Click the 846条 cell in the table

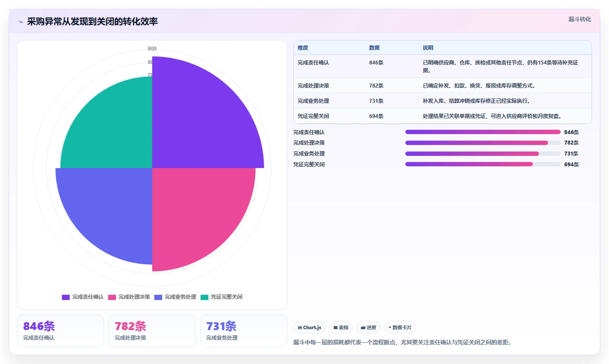coord(376,63)
